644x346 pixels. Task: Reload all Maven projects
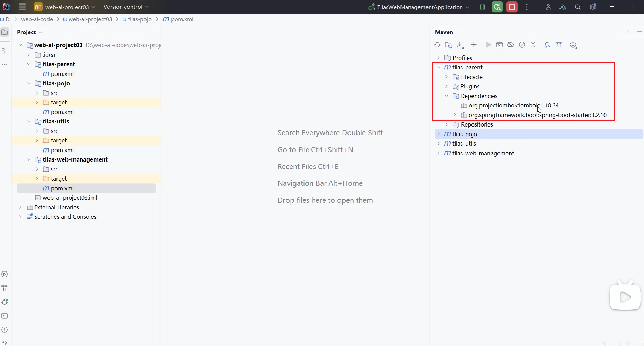pyautogui.click(x=437, y=45)
